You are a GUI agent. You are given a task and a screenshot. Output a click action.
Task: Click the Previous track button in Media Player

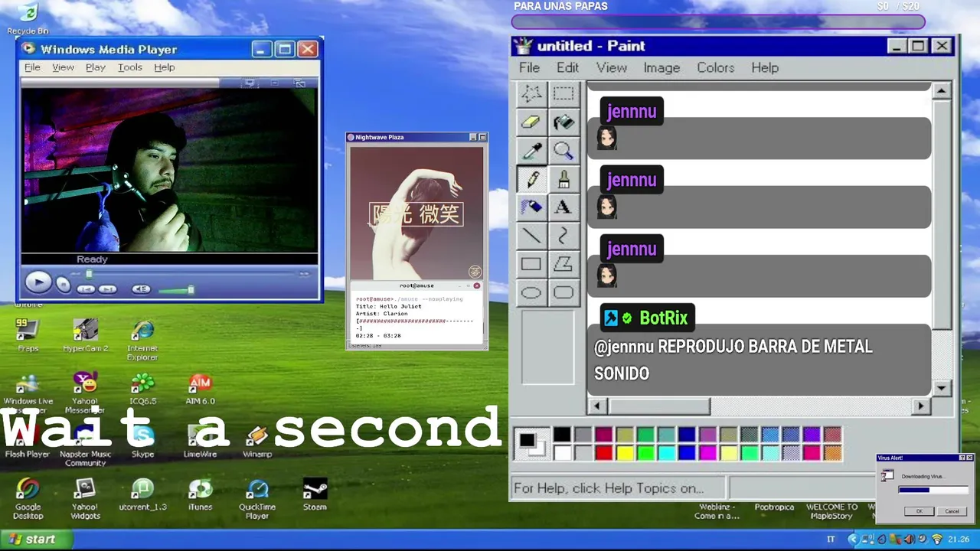(86, 289)
